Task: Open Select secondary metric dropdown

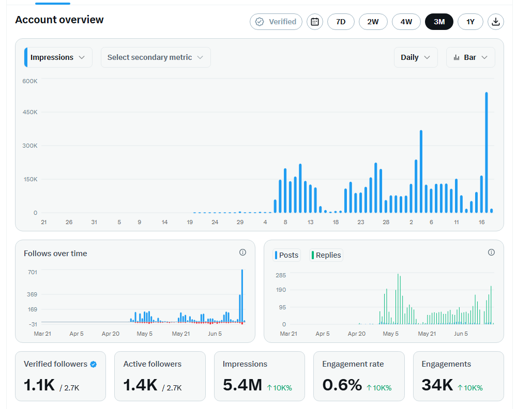Action: [156, 57]
